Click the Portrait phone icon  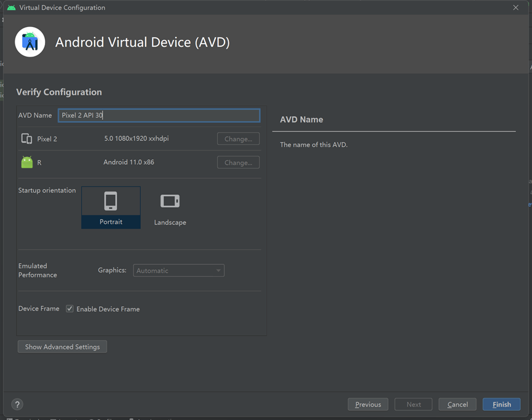pos(111,201)
